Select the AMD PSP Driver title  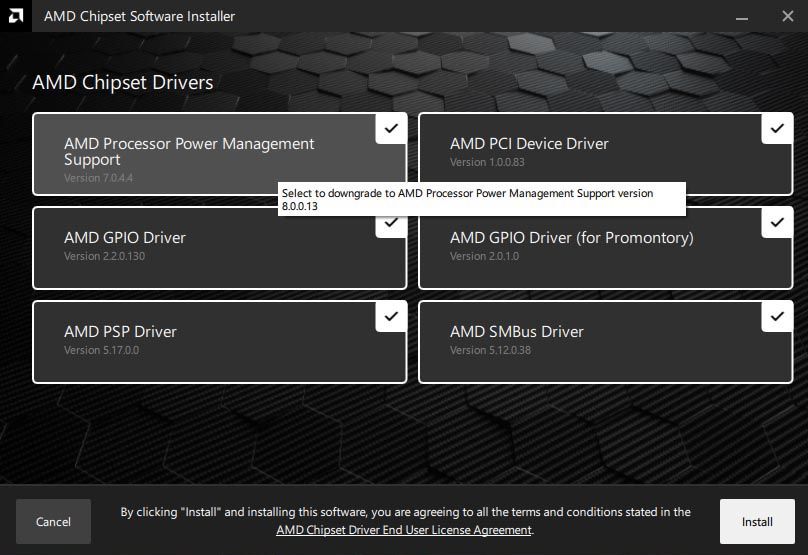pos(120,332)
